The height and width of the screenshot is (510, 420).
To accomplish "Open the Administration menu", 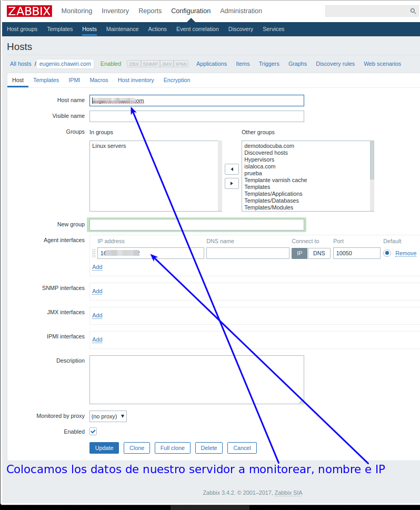I will click(x=241, y=11).
